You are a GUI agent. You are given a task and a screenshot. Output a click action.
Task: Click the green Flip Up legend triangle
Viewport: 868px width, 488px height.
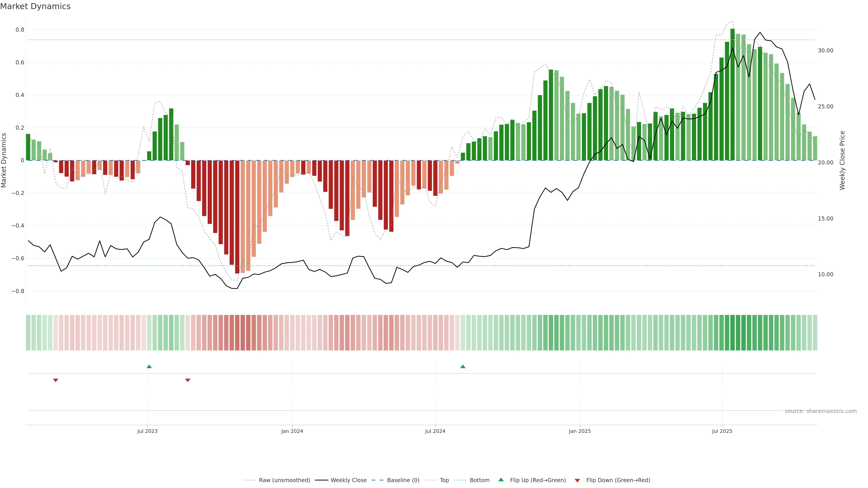[501, 480]
